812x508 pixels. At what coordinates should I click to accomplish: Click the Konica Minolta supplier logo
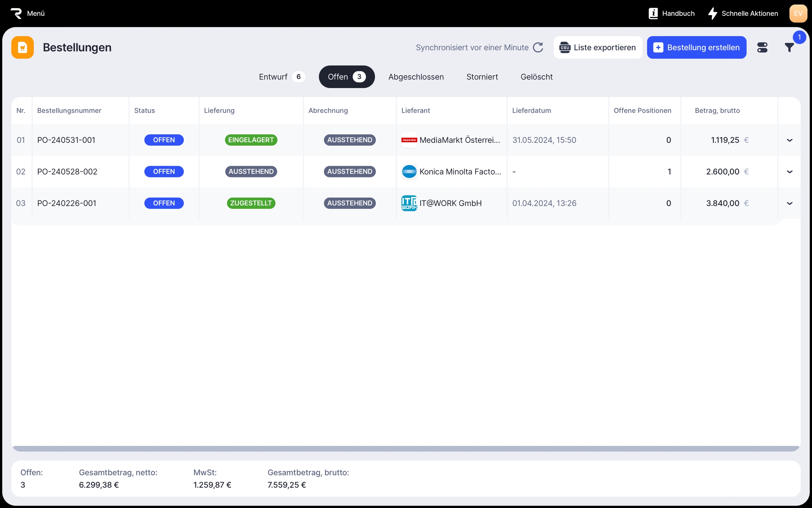pyautogui.click(x=409, y=172)
